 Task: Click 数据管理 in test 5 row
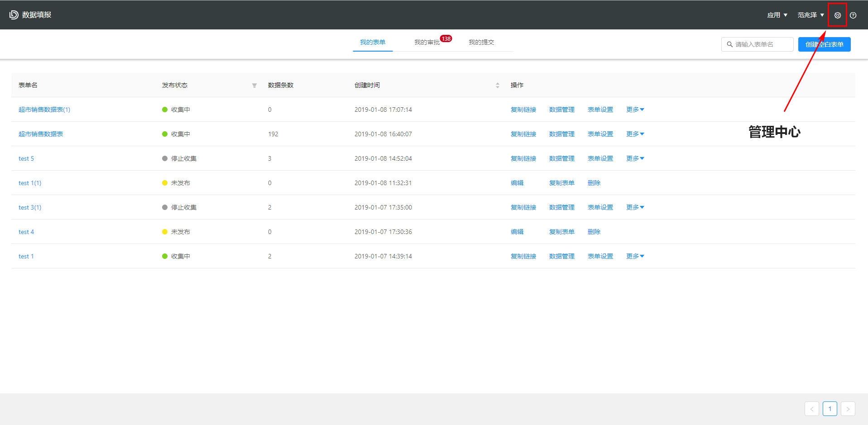coord(562,158)
